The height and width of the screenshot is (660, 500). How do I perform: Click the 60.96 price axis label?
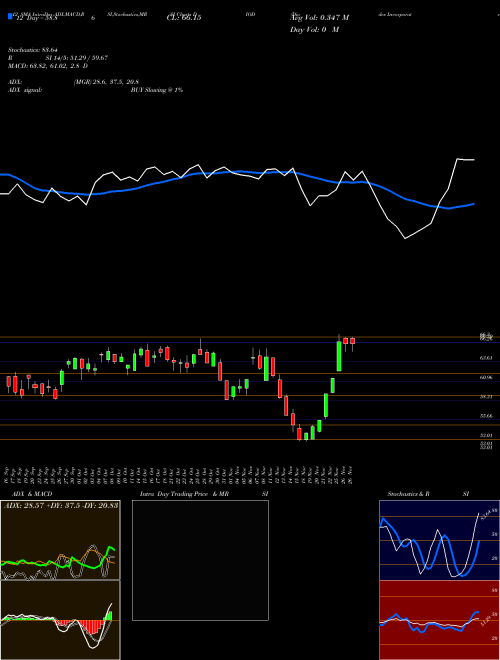pyautogui.click(x=486, y=378)
